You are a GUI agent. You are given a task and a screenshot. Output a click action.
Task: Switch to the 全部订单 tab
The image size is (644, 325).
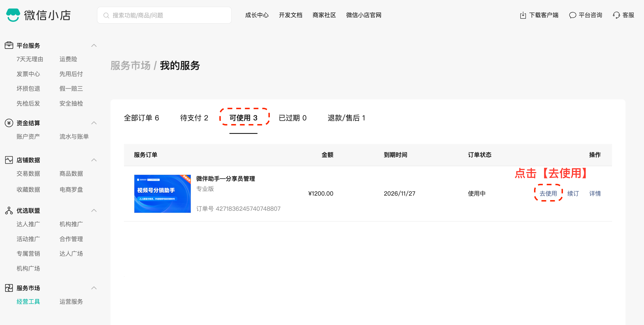[x=141, y=118]
